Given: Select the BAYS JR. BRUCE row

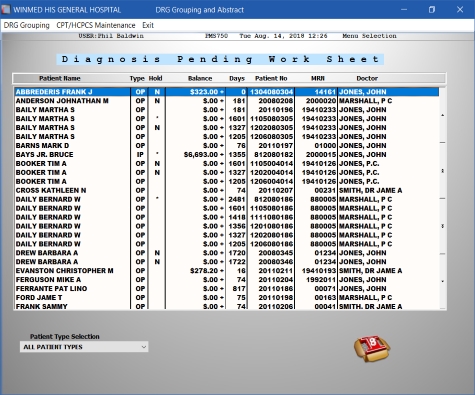Looking at the screenshot, I should point(227,155).
